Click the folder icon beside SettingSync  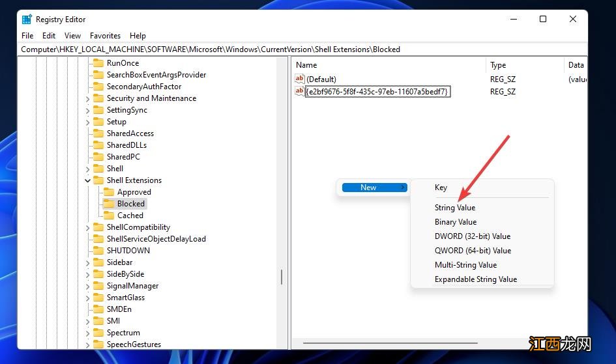point(98,110)
